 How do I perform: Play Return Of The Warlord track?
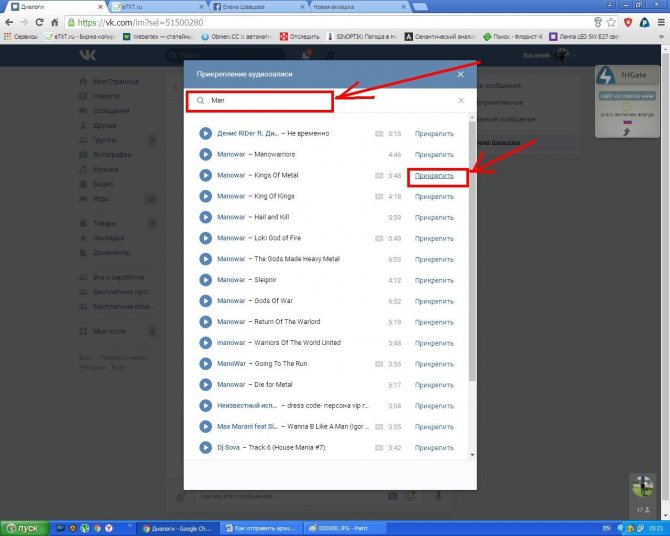[206, 322]
